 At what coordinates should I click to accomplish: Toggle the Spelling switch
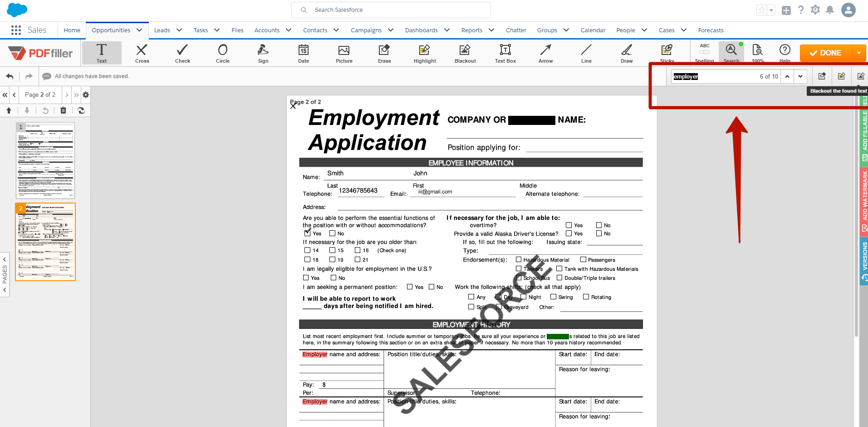(705, 52)
